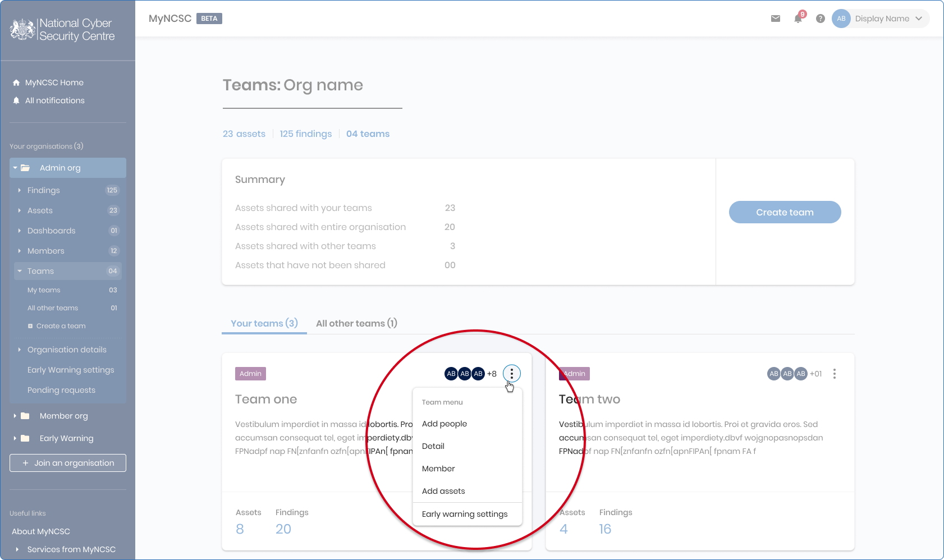
Task: Open the mail envelope icon
Action: click(776, 19)
